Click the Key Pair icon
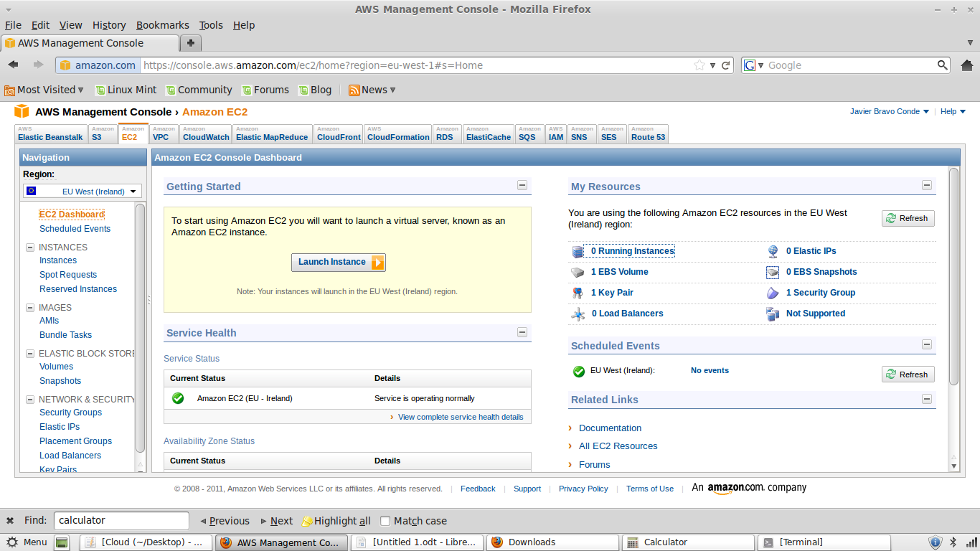980x551 pixels. 578,293
